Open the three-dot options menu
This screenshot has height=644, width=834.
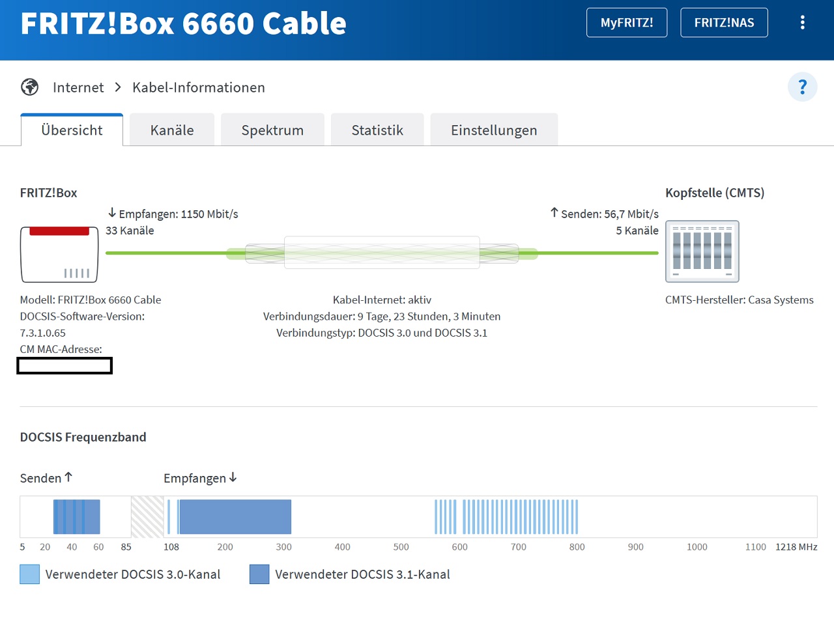coord(802,23)
